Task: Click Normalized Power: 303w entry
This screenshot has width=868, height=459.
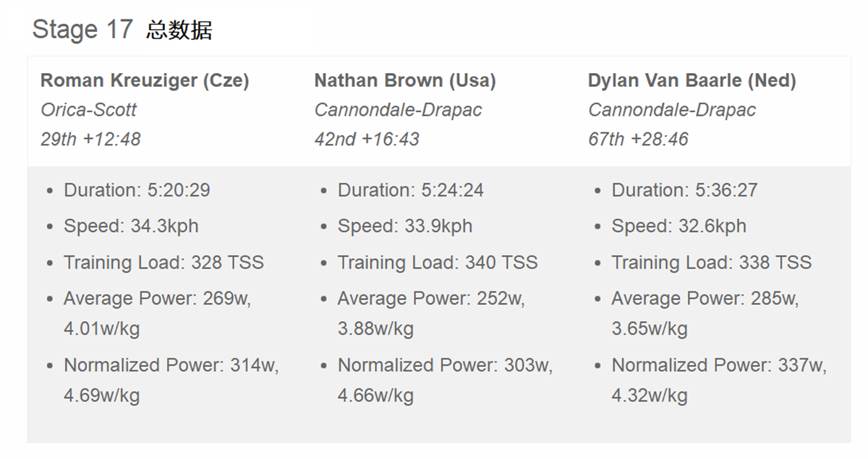Action: 445,380
